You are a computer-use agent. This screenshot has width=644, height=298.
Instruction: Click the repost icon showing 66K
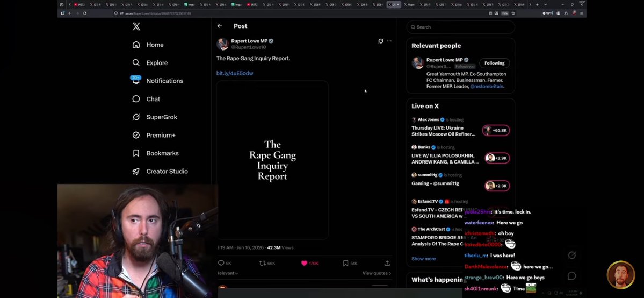point(263,264)
